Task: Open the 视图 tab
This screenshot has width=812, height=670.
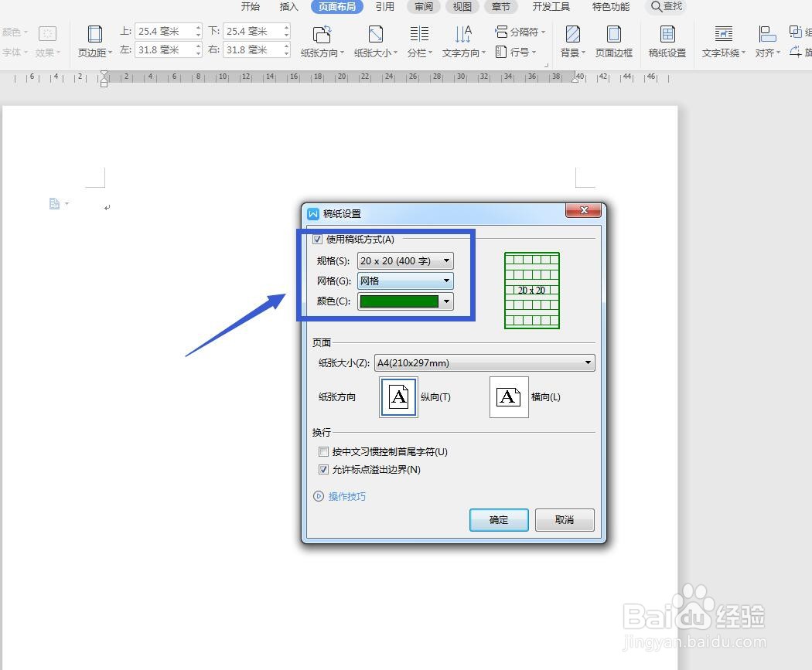Action: click(462, 6)
